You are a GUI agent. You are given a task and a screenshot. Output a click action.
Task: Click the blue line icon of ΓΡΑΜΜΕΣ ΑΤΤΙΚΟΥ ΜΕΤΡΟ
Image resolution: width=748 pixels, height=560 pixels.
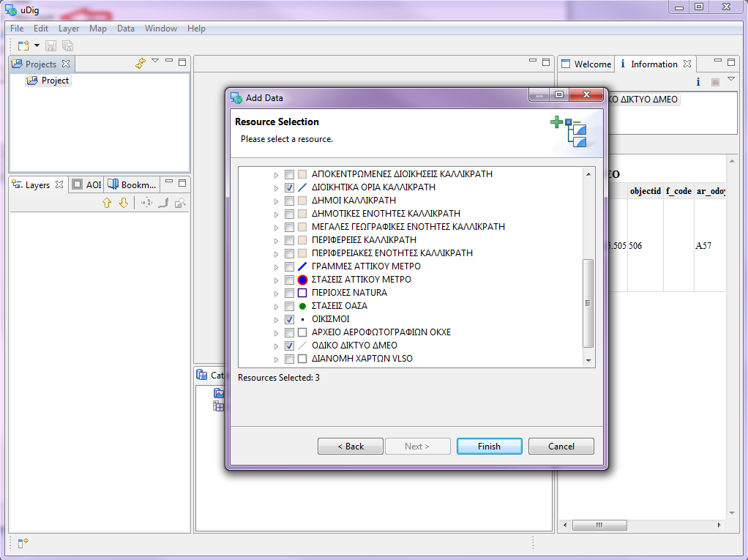pos(302,266)
